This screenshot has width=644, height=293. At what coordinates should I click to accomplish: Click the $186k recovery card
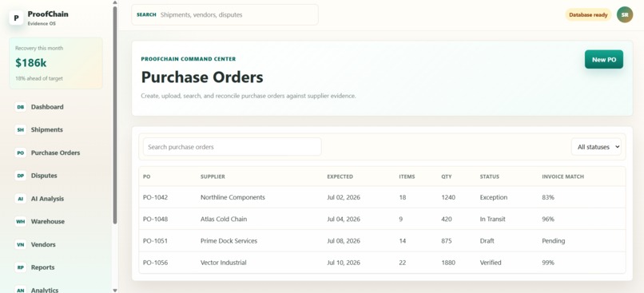point(56,63)
